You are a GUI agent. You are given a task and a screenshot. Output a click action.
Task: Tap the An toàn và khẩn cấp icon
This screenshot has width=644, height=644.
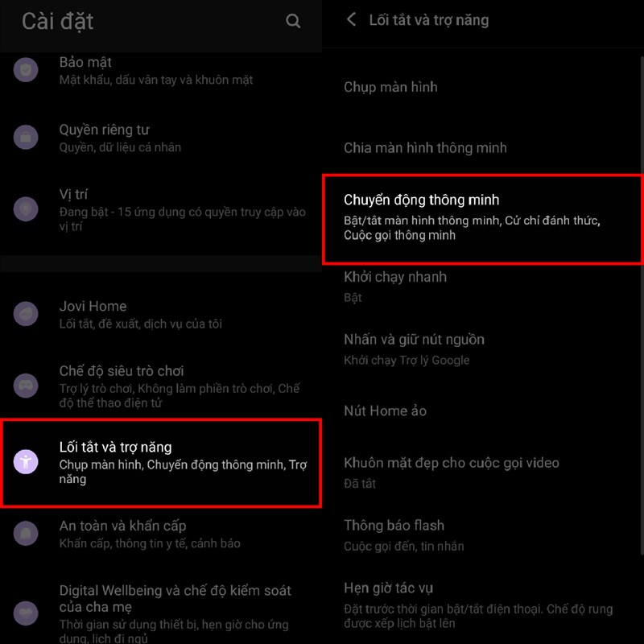point(26,533)
